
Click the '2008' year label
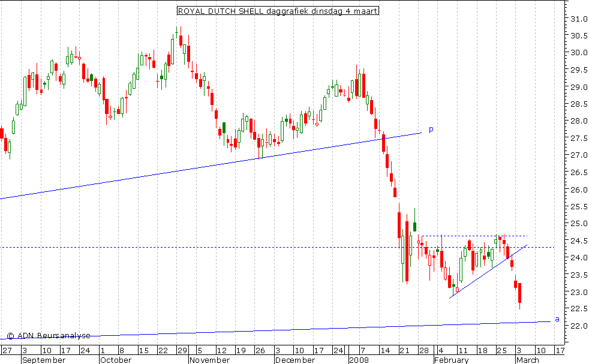click(359, 360)
